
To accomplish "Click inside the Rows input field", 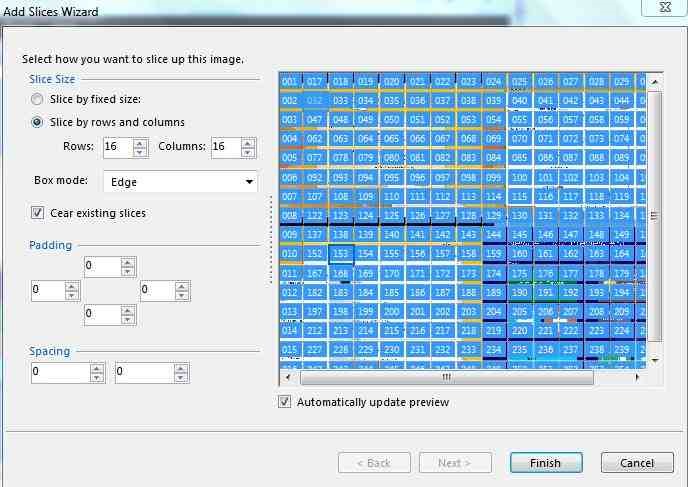I will [114, 148].
